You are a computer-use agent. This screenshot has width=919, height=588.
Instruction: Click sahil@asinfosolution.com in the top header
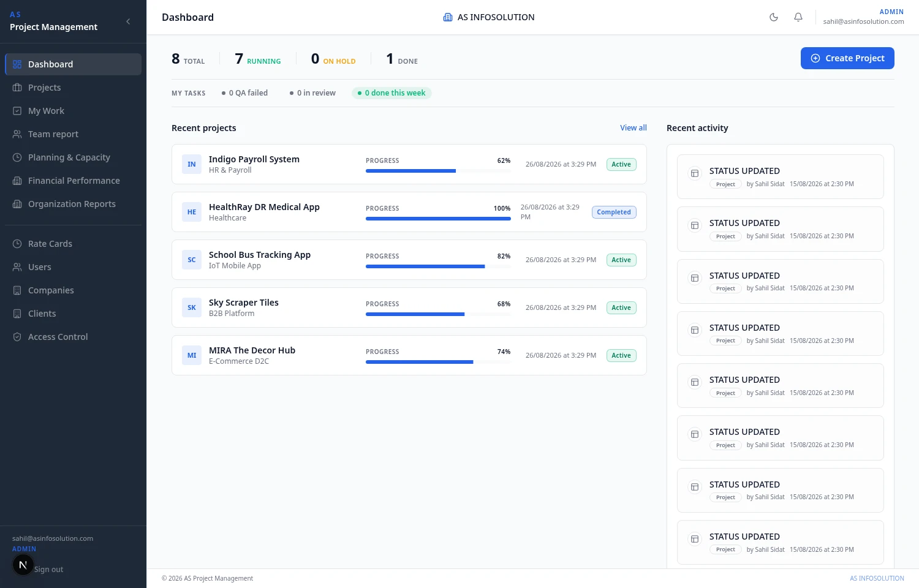pos(863,21)
